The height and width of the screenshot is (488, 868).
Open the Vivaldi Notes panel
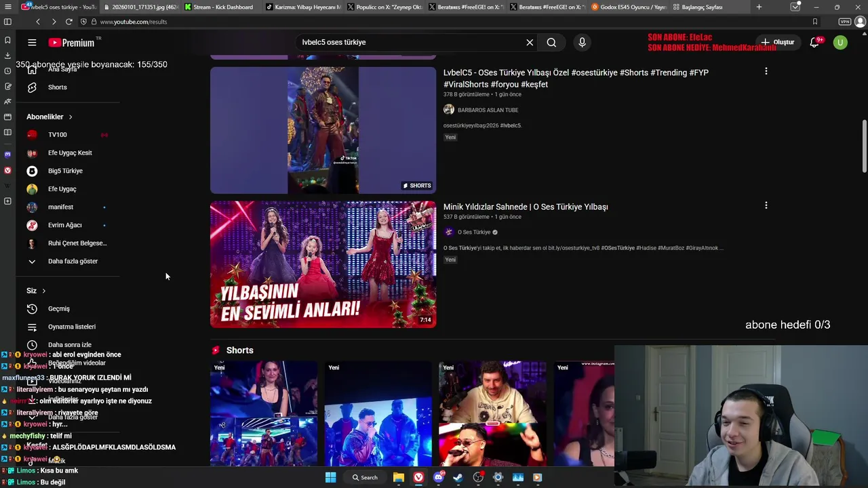[7, 86]
